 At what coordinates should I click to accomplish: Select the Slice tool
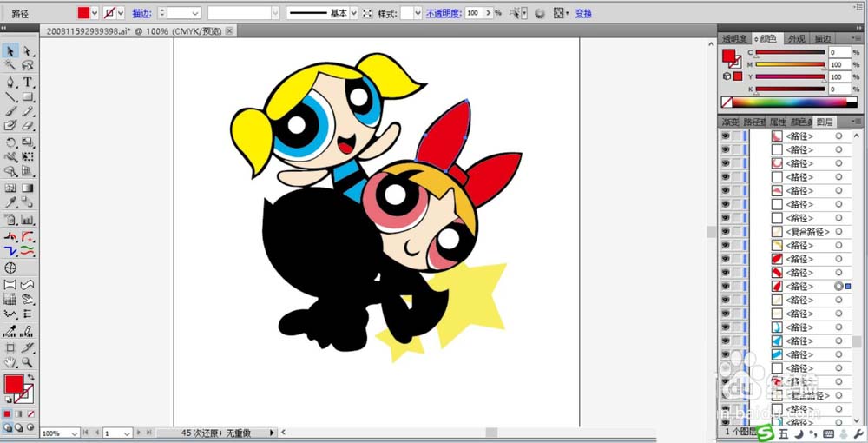click(x=28, y=347)
